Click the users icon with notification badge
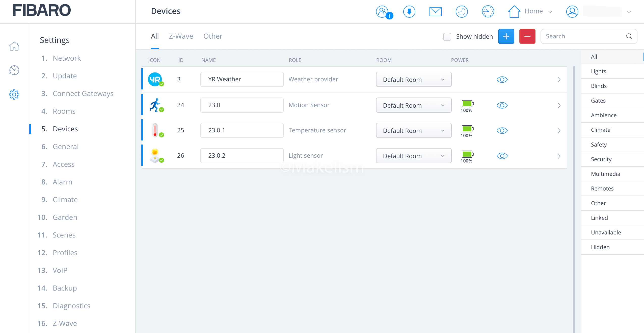Image resolution: width=644 pixels, height=333 pixels. 383,12
